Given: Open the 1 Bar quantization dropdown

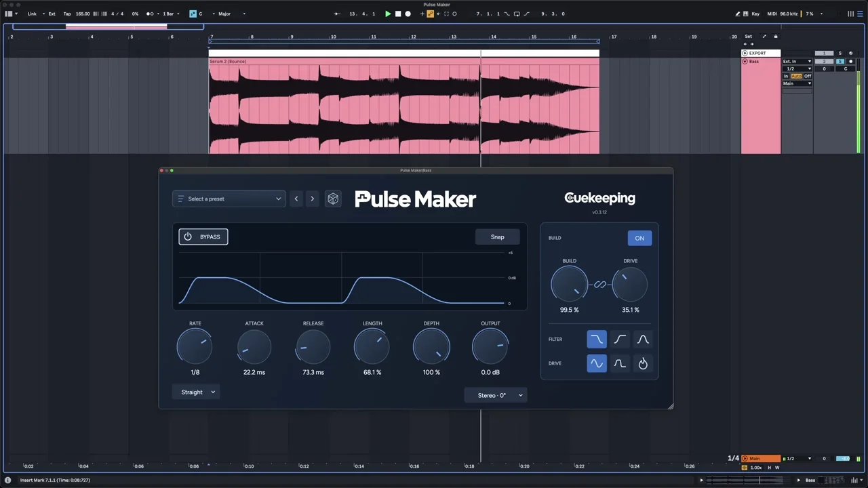Looking at the screenshot, I should (x=171, y=14).
